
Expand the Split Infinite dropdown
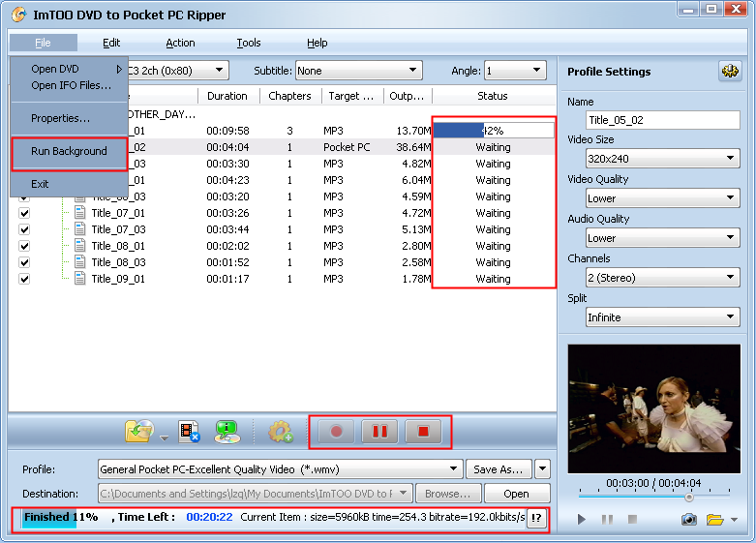tap(663, 317)
